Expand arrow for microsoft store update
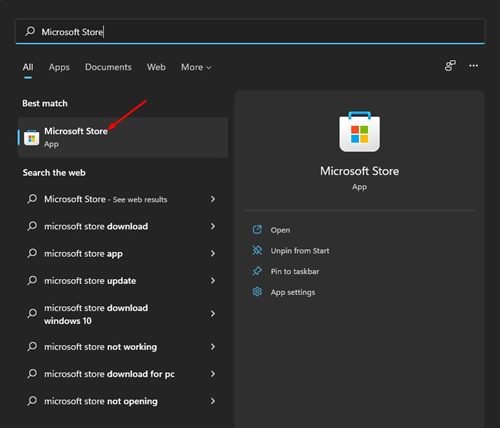This screenshot has width=500, height=428. (213, 281)
